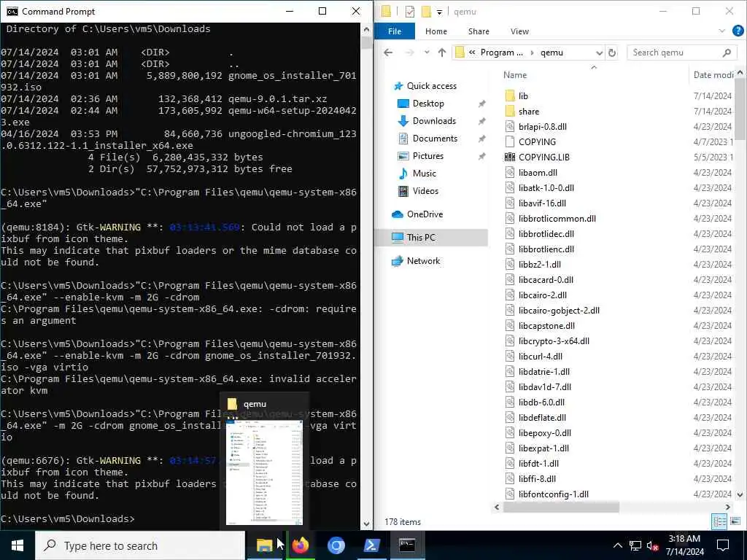Click New folder quick access icon
Image resolution: width=747 pixels, height=560 pixels.
(x=426, y=12)
